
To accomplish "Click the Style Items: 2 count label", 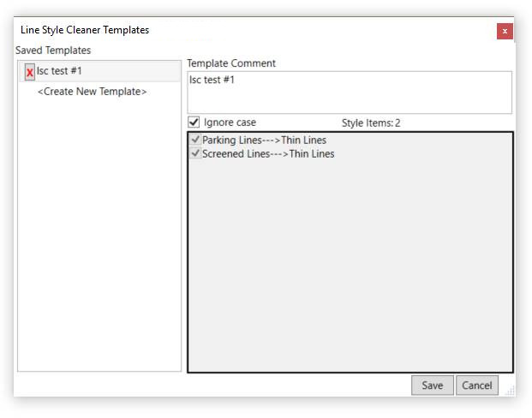I will 371,123.
